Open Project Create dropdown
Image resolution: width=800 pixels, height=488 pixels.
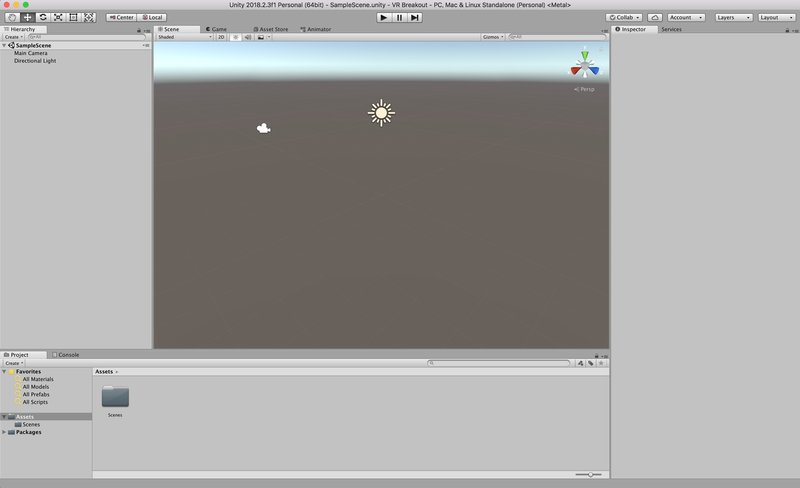click(14, 363)
